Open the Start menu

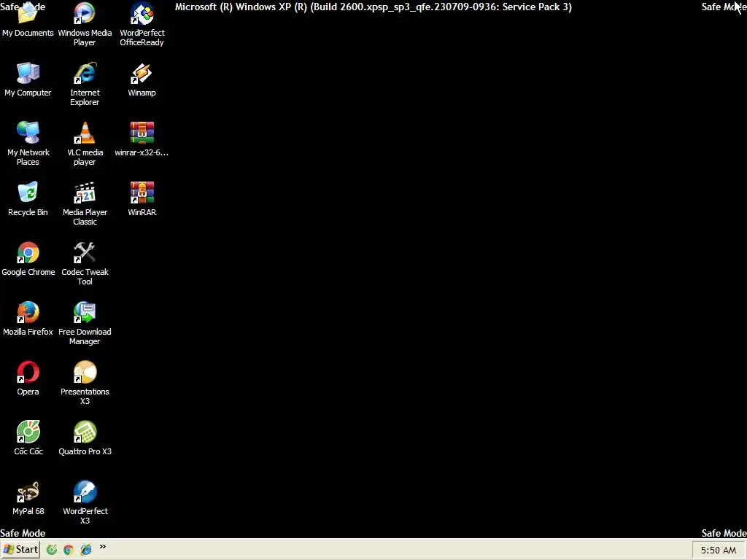[x=20, y=550]
